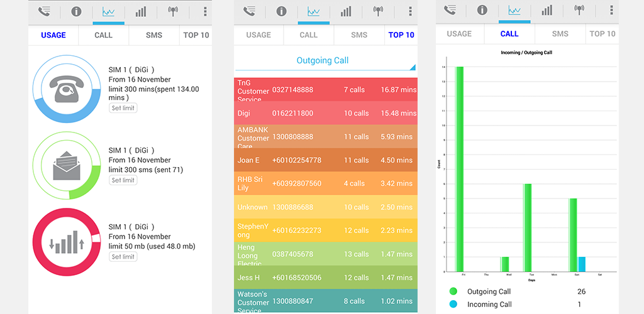Select TnG Customer Service row

326,89
